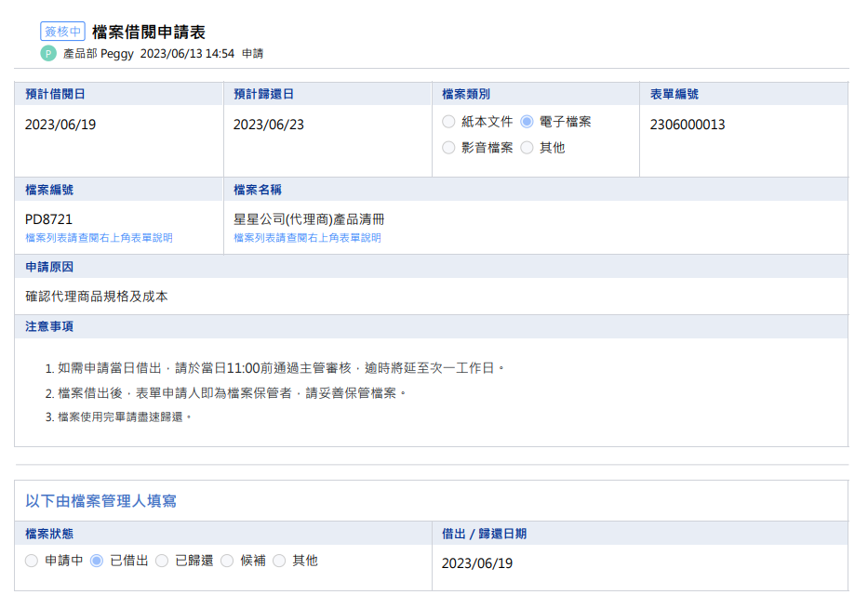This screenshot has height=608, width=868.
Task: Click the title 檔案借閱申請表
Action: 149,32
